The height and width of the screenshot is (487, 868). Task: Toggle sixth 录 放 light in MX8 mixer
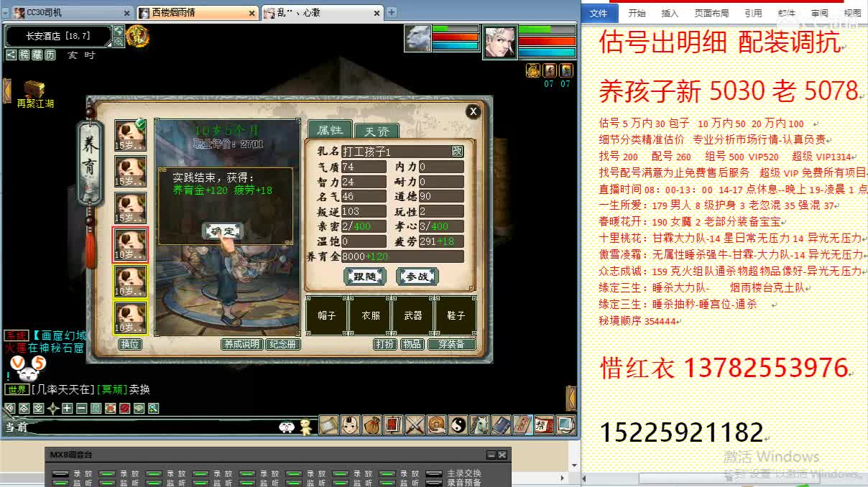pos(293,474)
